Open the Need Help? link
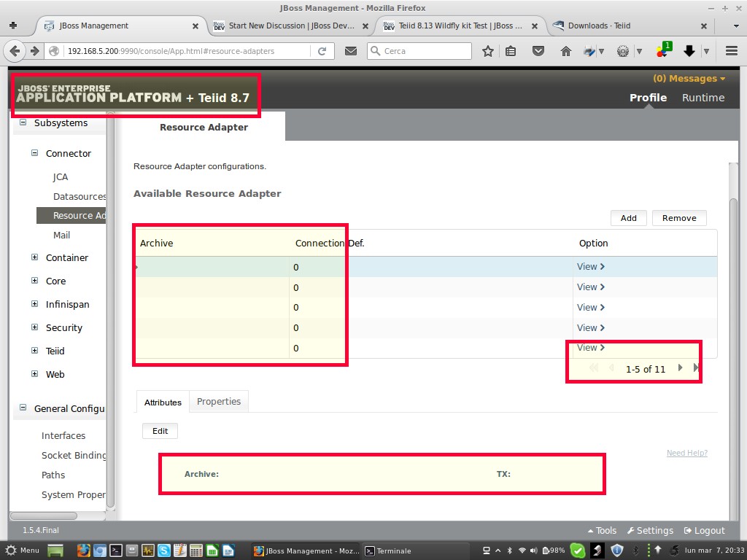Viewport: 747px width, 560px height. (x=686, y=453)
